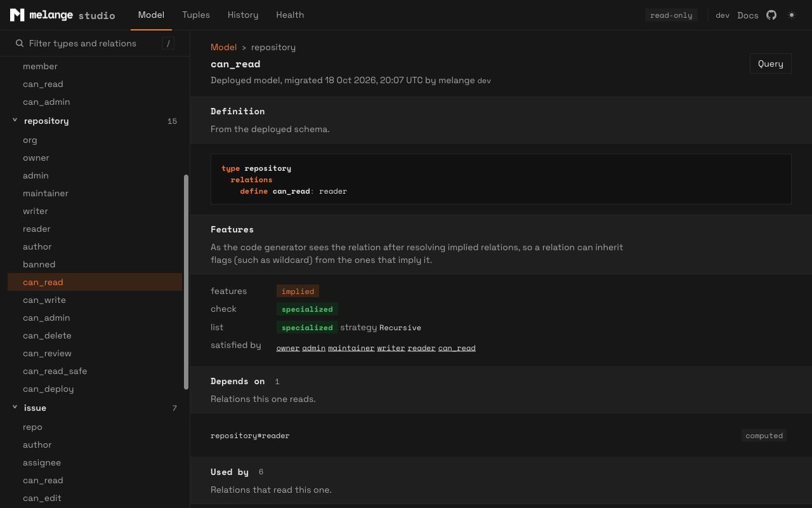Viewport: 812px width, 508px height.
Task: Follow the writer satisfied-by link
Action: pyautogui.click(x=391, y=348)
